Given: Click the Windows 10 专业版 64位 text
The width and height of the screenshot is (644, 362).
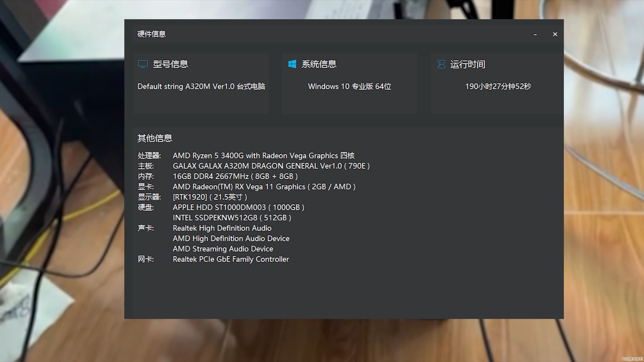Looking at the screenshot, I should click(350, 86).
